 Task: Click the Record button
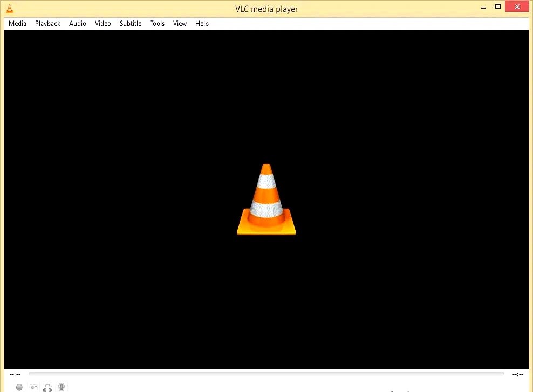[19, 387]
